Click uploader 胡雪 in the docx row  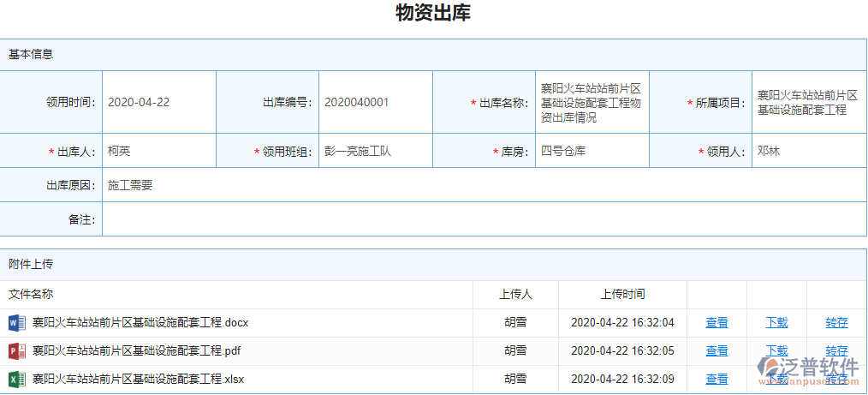click(515, 322)
